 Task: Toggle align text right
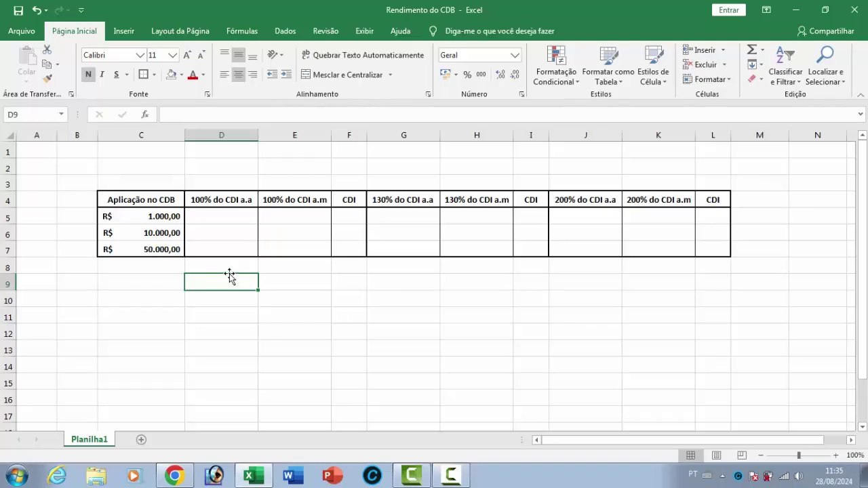pos(253,75)
